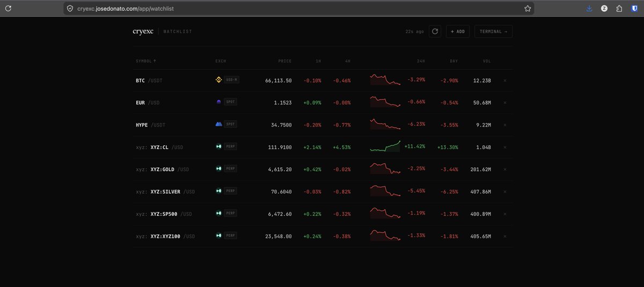
Task: Click the exchange icon in XYZ:SILVER row
Action: tap(218, 190)
